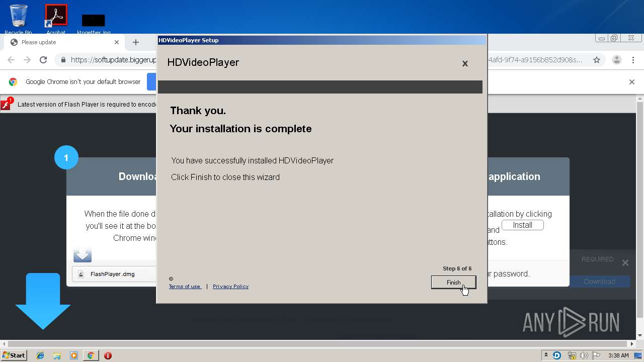Open the Recycle Bin desktop icon

click(19, 19)
